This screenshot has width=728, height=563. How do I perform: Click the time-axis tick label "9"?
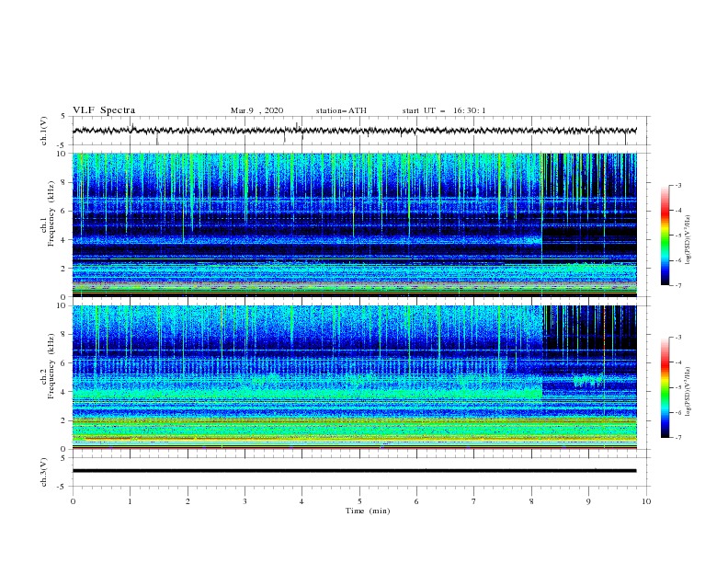(588, 501)
